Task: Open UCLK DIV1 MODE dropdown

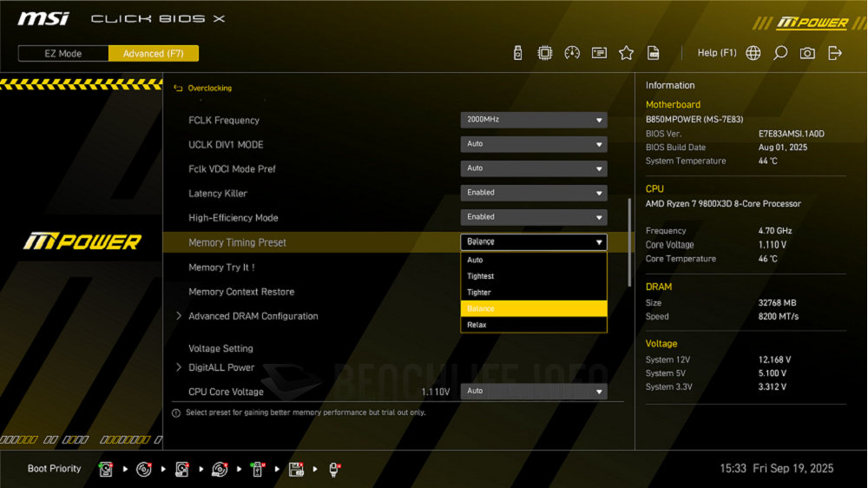Action: (534, 144)
